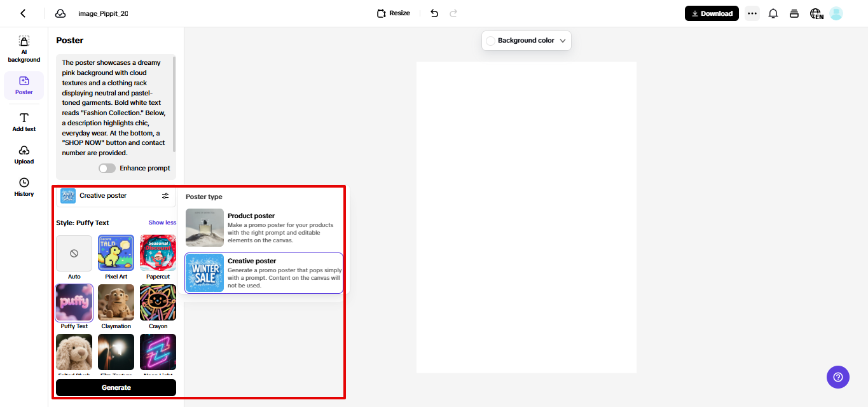Select the Puffy Text style

pos(74,303)
